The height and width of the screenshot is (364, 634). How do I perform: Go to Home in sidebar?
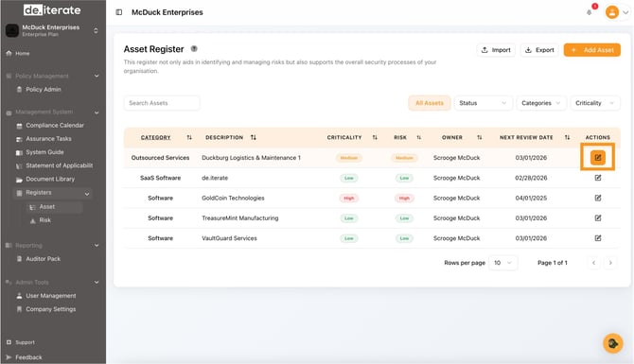click(x=18, y=53)
